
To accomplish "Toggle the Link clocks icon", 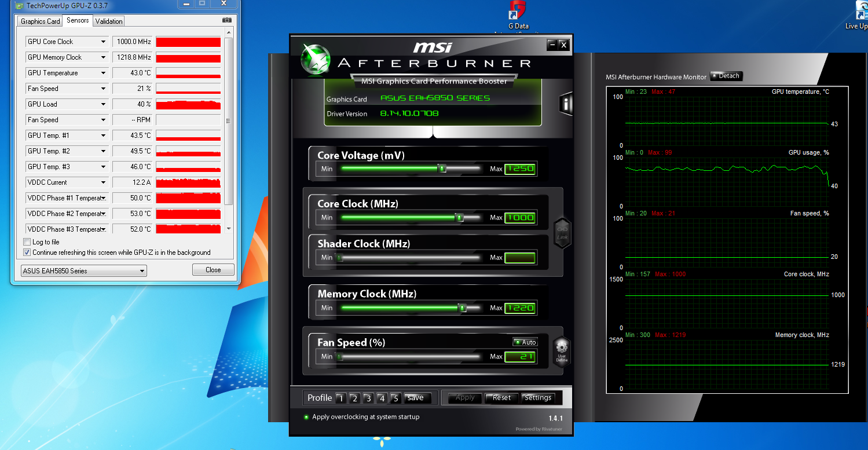I will [562, 233].
